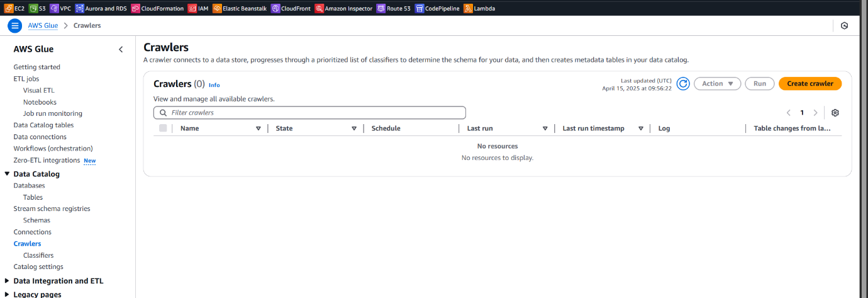Collapse the AWS Glue side navigation arrow
Image resolution: width=868 pixels, height=298 pixels.
click(121, 49)
